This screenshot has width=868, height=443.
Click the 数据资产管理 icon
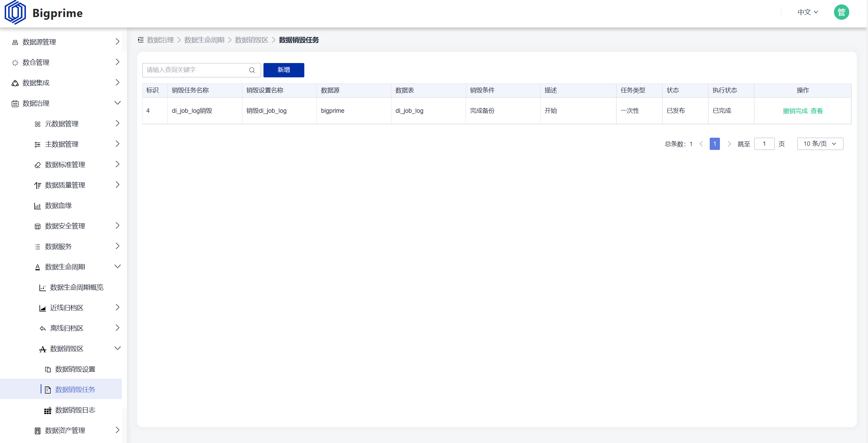pos(37,431)
